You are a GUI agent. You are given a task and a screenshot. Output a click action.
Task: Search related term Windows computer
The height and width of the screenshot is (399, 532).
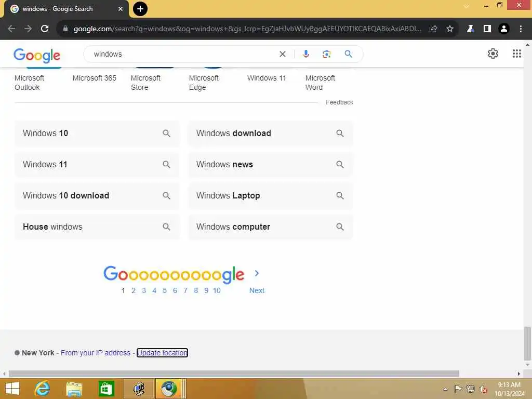point(270,227)
